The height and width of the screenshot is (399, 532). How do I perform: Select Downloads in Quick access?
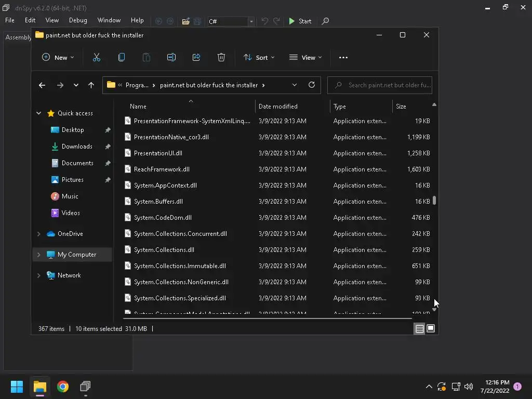(77, 147)
